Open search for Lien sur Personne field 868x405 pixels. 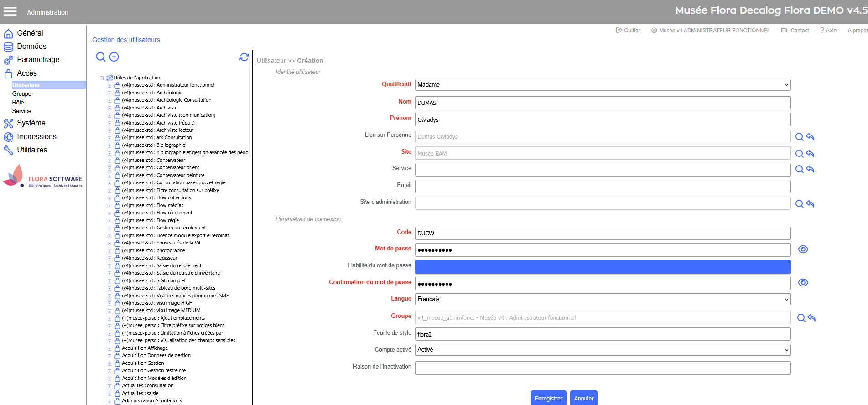[x=799, y=137]
